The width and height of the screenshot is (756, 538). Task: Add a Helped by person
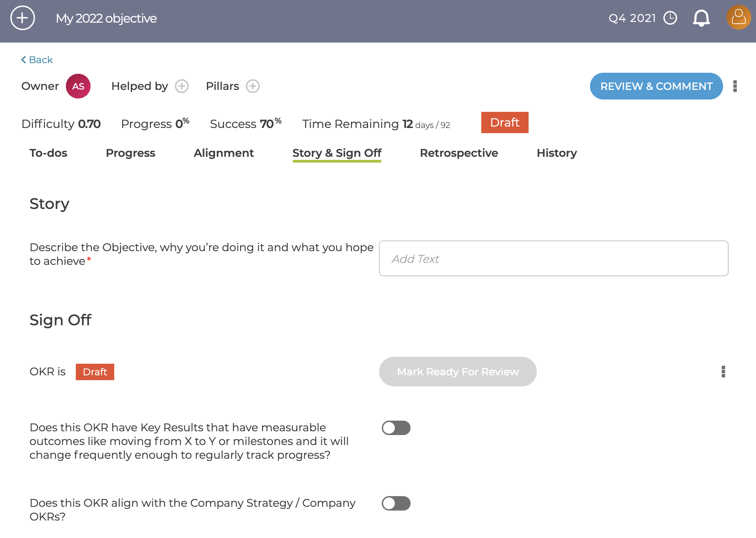click(x=182, y=86)
